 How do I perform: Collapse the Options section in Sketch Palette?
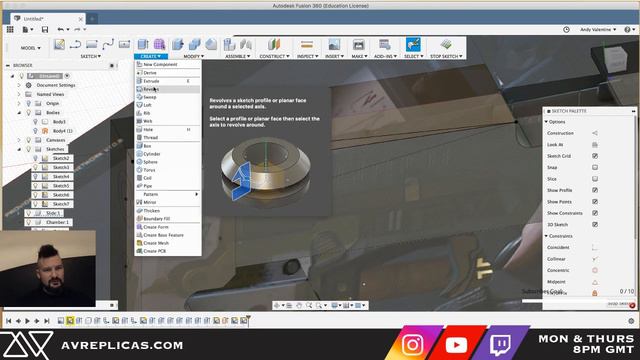[547, 122]
